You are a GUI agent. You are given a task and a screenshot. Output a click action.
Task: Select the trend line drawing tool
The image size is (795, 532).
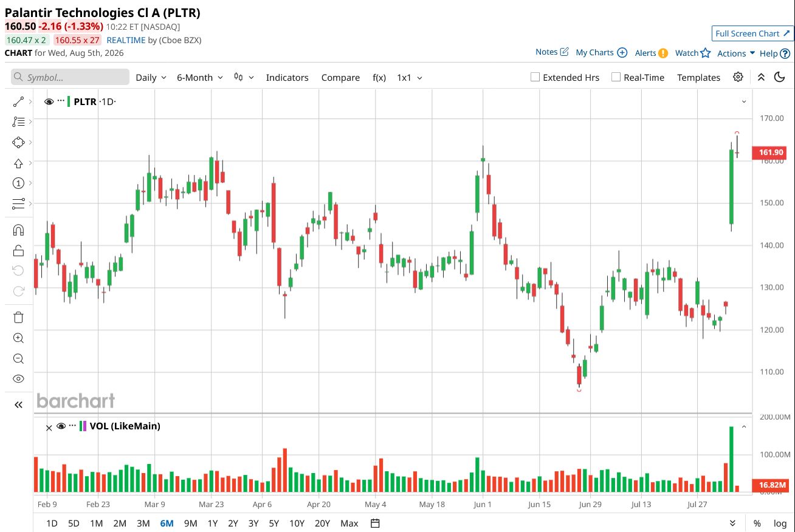pos(18,101)
